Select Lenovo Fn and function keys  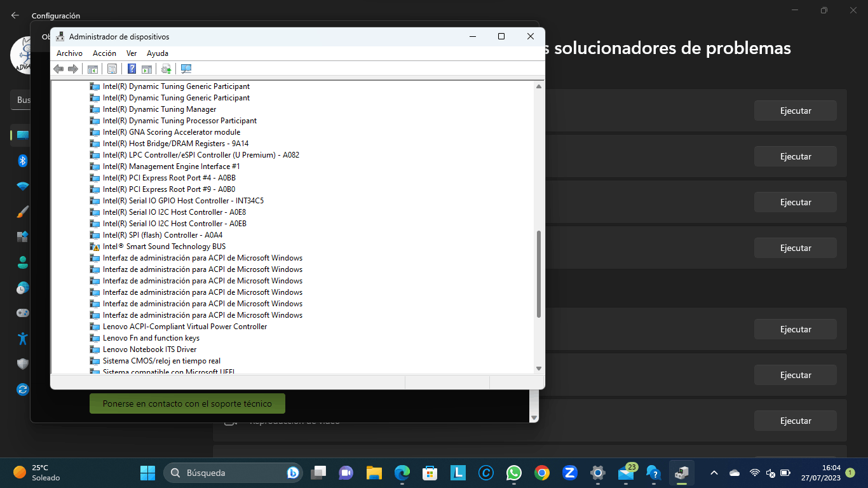[151, 338]
